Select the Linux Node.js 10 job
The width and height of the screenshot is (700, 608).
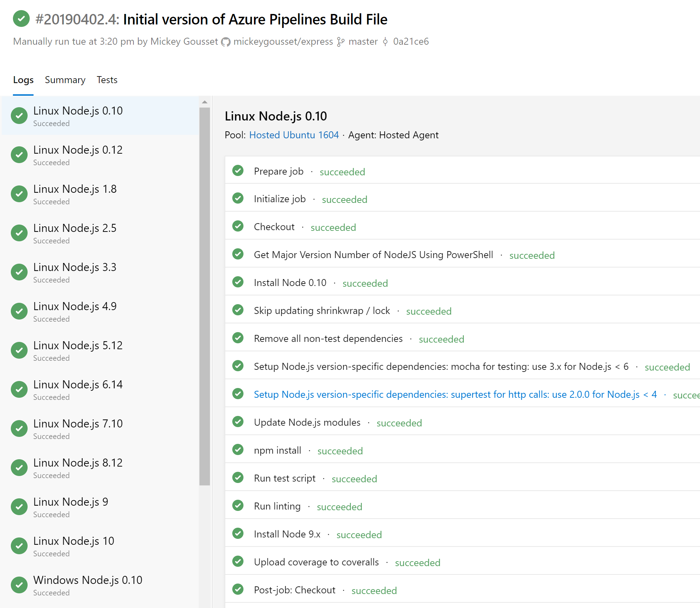[74, 546]
